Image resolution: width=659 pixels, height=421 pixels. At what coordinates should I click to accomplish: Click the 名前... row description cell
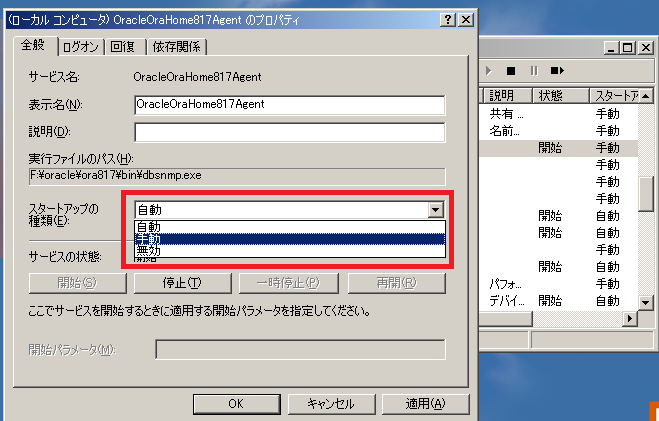[505, 131]
